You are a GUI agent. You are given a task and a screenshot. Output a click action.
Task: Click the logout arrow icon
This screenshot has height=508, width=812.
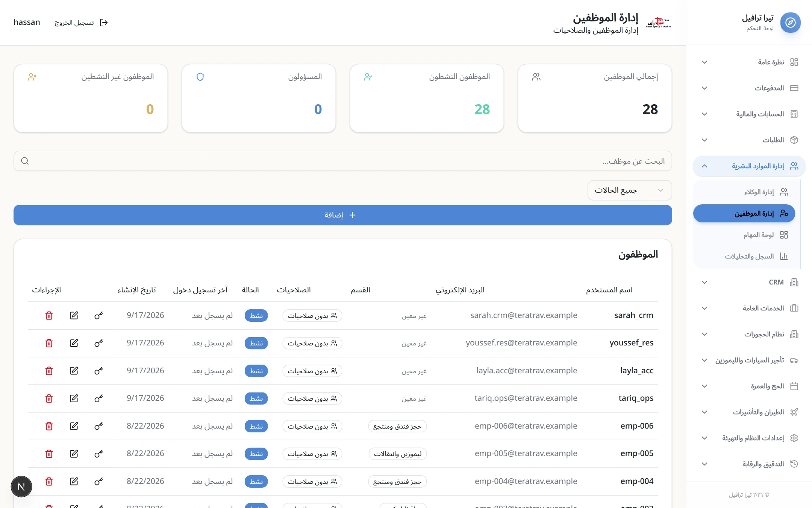pos(104,23)
